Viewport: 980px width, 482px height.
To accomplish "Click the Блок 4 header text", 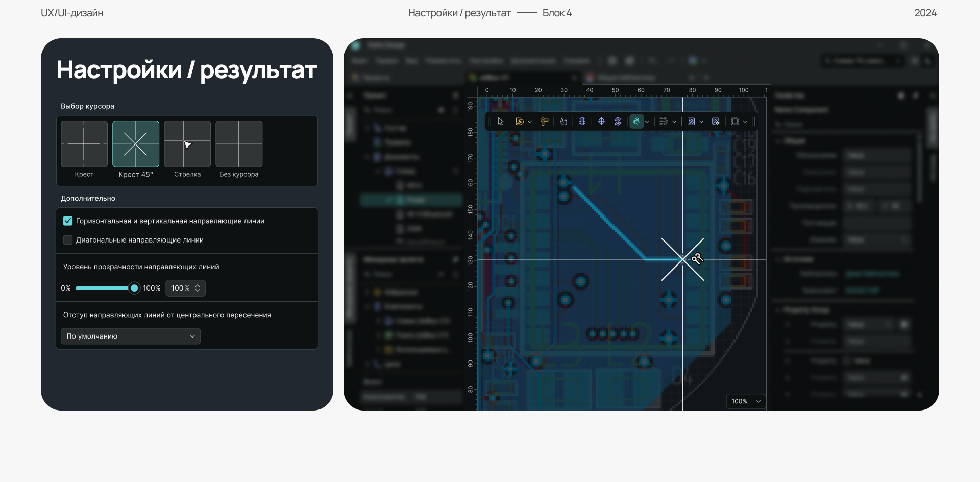I will coord(557,13).
